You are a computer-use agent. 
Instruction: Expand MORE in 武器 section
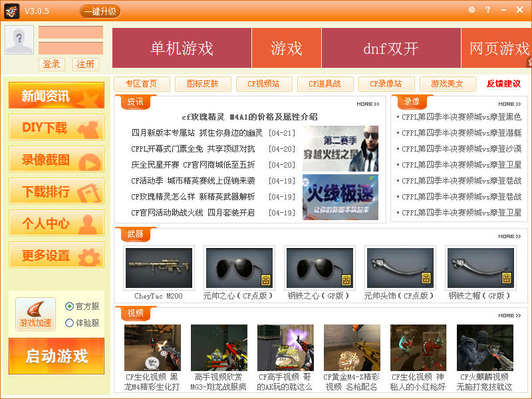coord(509,237)
